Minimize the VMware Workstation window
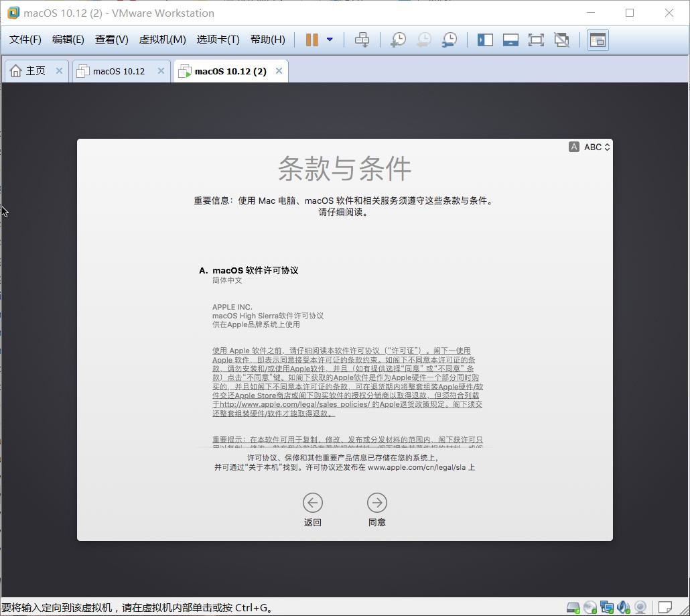Image resolution: width=690 pixels, height=616 pixels. click(591, 13)
